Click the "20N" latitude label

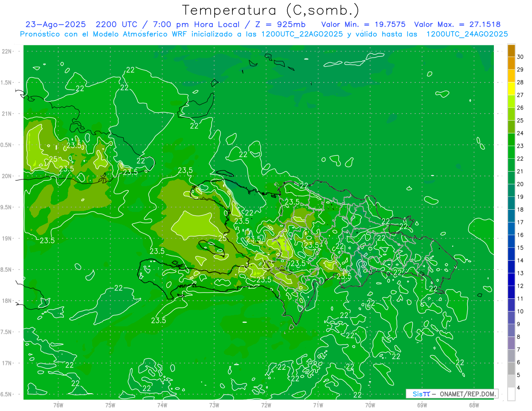pos(6,176)
